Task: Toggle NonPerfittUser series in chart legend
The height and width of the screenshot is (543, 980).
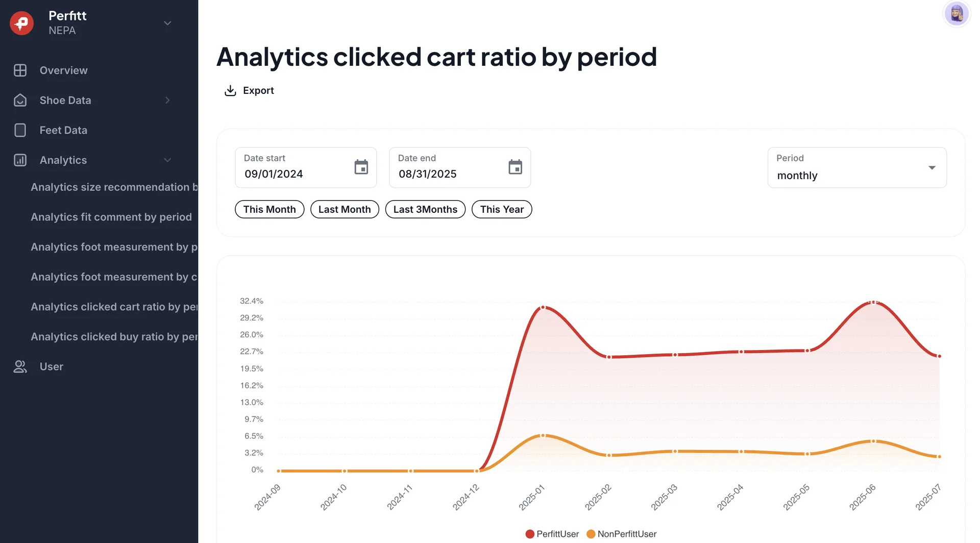Action: point(621,534)
